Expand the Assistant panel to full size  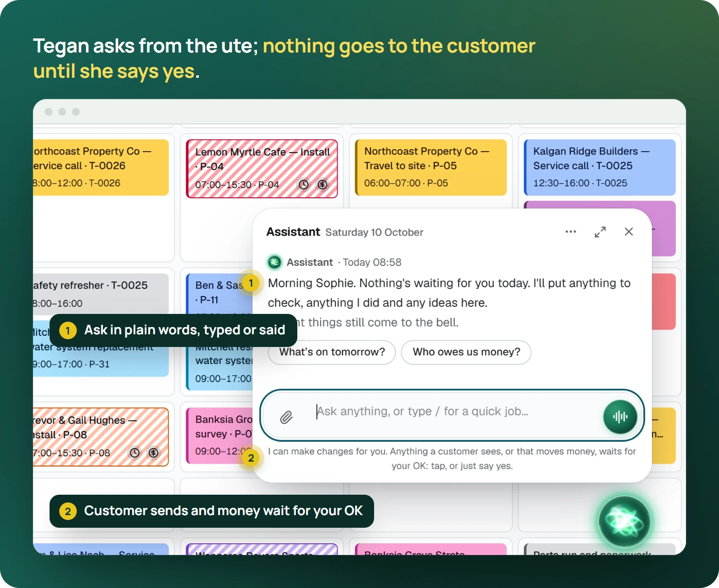[x=600, y=232]
